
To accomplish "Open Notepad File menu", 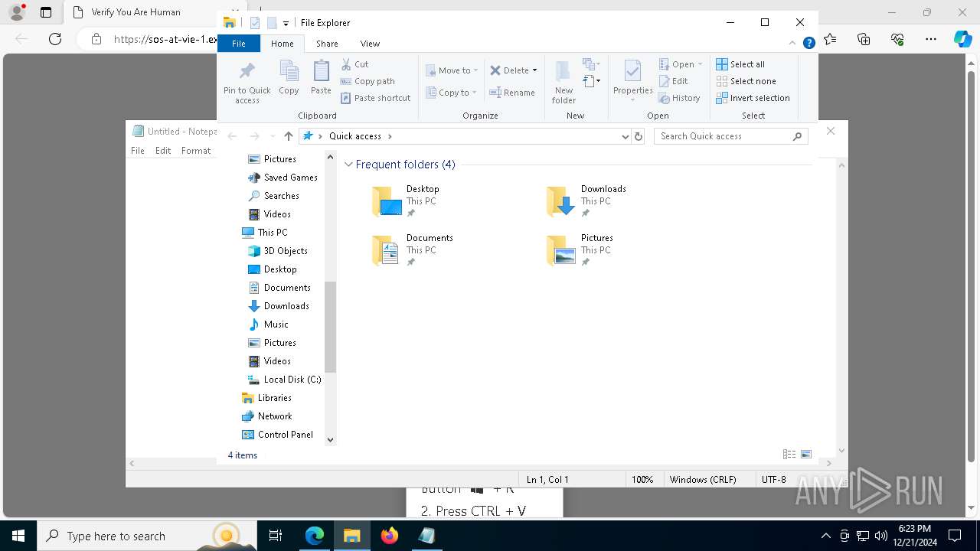I will 138,151.
